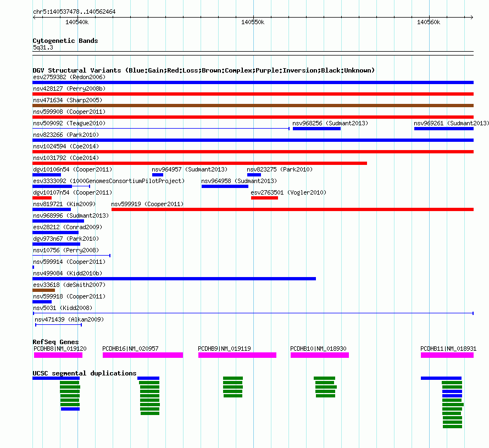Click the nsv968256 (Sudmant2013) blue bar
489x448 pixels.
click(316, 129)
